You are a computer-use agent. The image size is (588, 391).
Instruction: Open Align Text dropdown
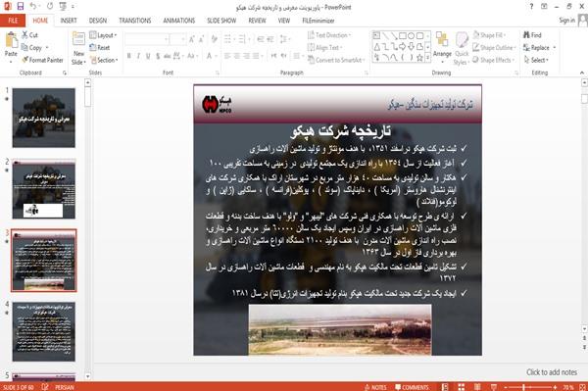[324, 48]
